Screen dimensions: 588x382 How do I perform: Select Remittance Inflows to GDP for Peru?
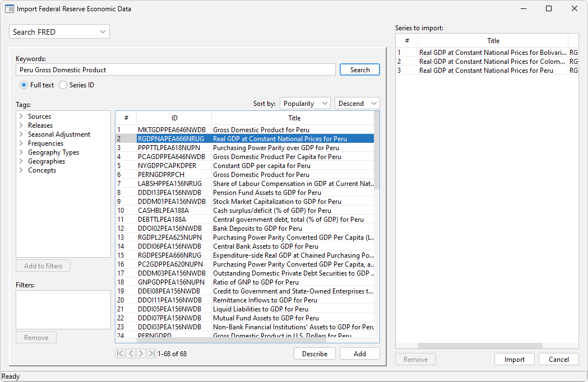(244, 300)
